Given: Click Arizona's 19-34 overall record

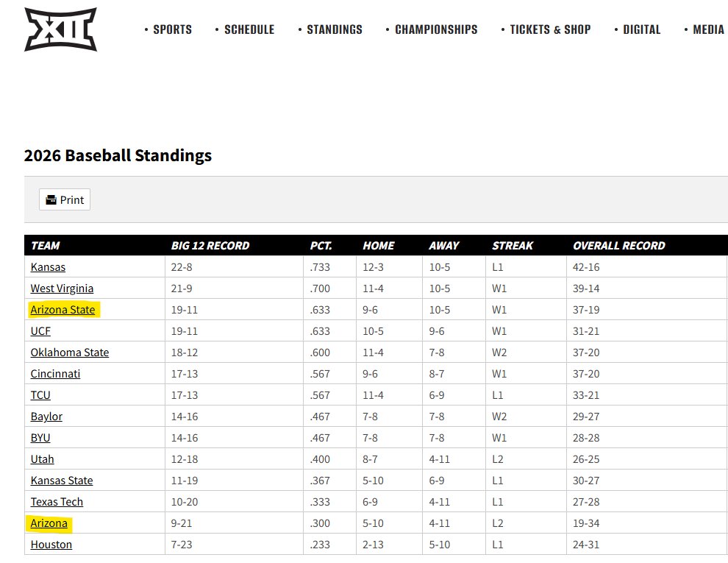Looking at the screenshot, I should point(586,523).
